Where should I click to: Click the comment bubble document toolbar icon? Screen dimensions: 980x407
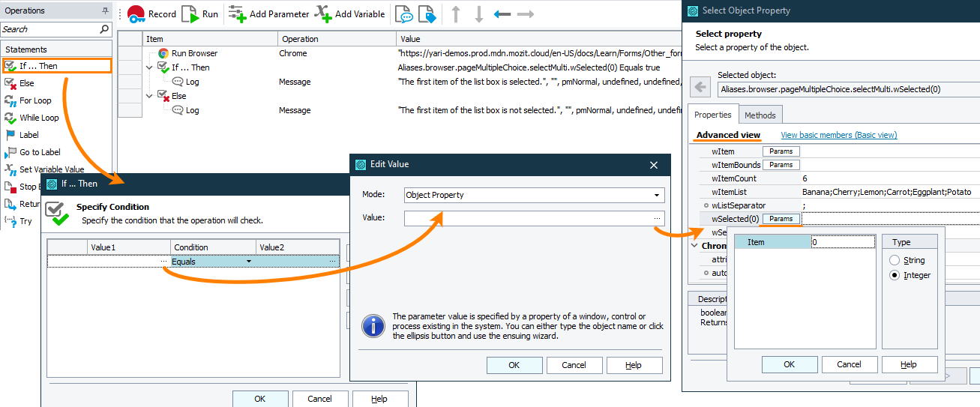coord(404,14)
